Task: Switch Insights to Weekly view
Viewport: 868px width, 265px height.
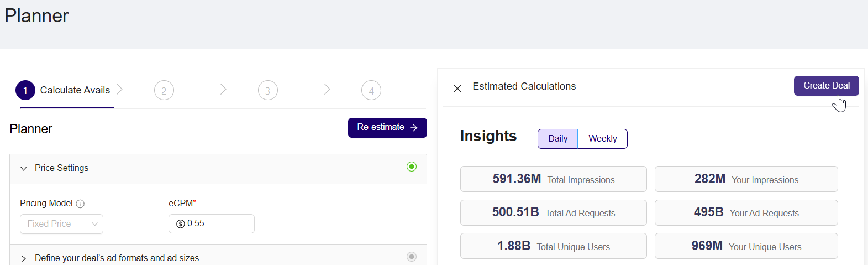Action: [x=603, y=139]
